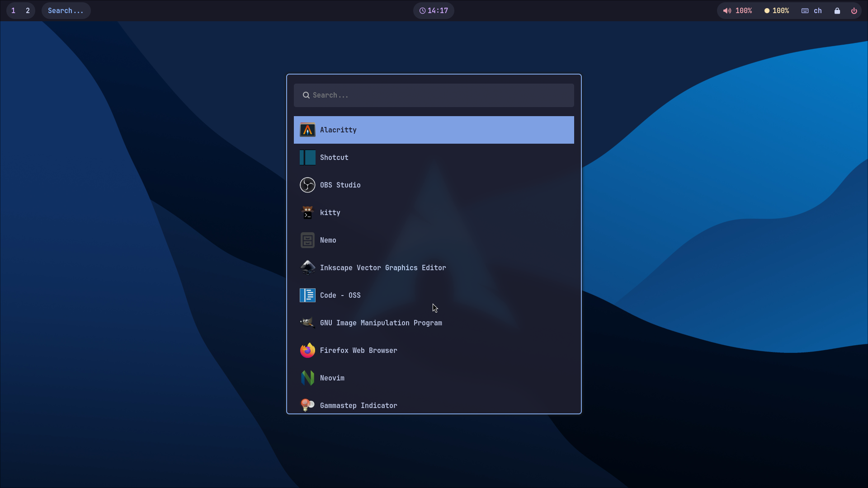Click the volume 100% indicator
The image size is (868, 488).
737,11
